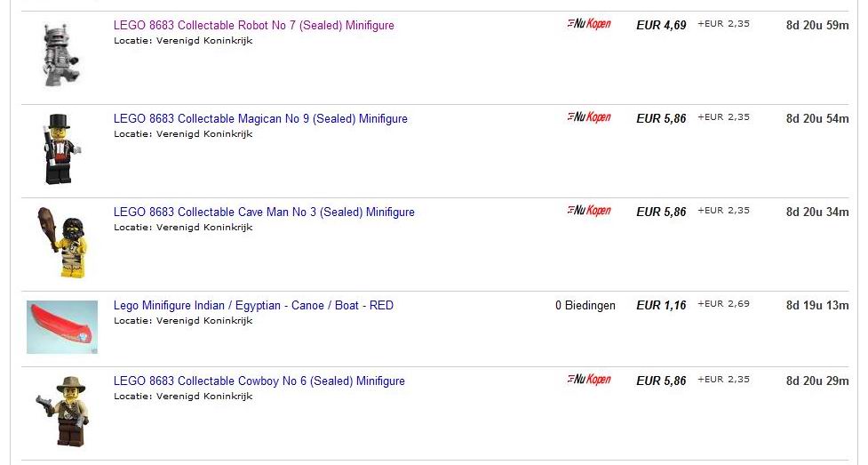Open LEGO 8683 Collectable Magican No 9 listing
Viewport: 868px width, 465px height.
point(260,118)
